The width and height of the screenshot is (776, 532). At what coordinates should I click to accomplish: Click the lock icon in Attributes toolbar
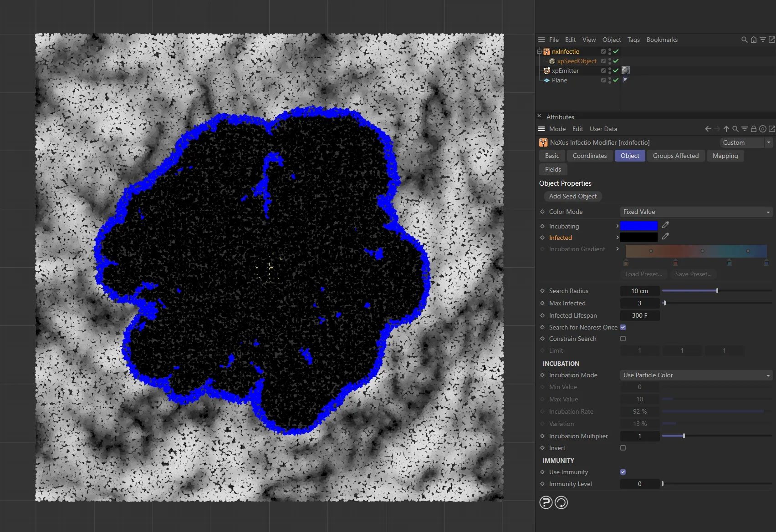[753, 129]
